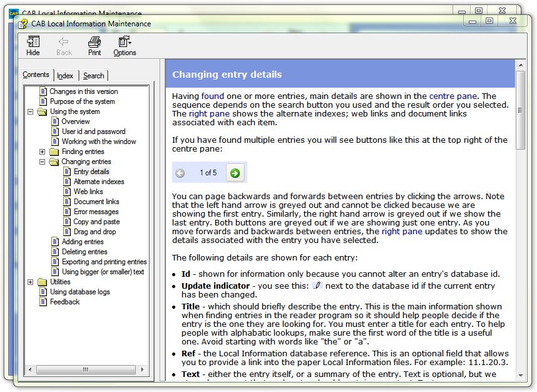
Task: Click the contents tree horizontal scrollbar thumb
Action: tap(86, 369)
